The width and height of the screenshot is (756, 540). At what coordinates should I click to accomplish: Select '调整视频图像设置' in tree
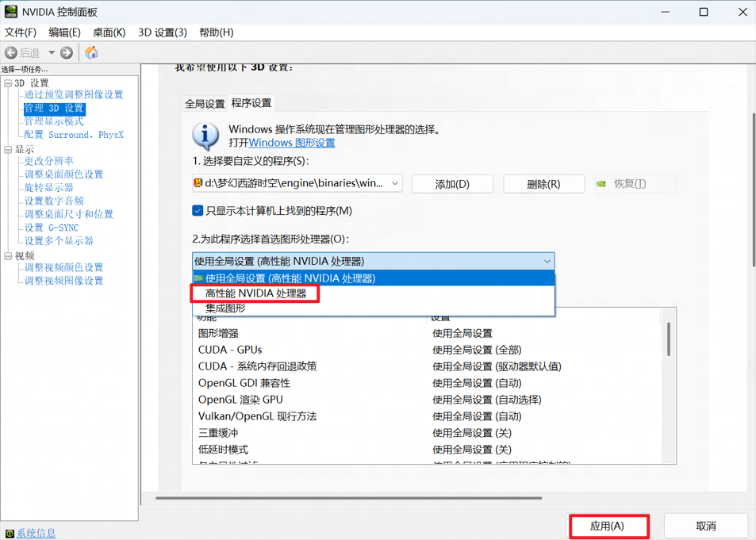[64, 281]
